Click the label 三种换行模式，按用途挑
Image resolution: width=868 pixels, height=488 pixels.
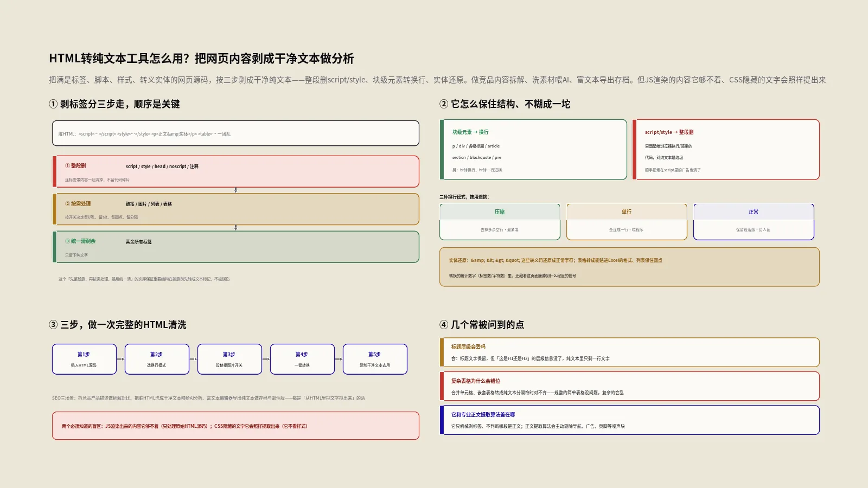click(464, 197)
